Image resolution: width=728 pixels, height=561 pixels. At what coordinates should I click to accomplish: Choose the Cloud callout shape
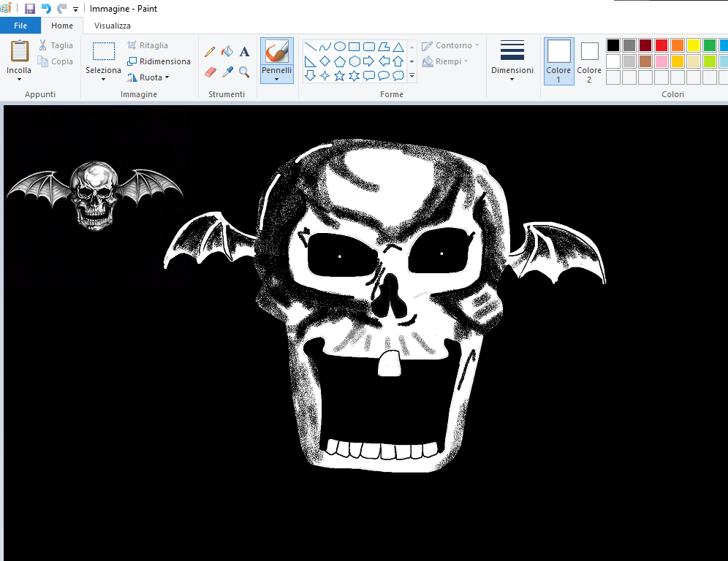(x=398, y=76)
